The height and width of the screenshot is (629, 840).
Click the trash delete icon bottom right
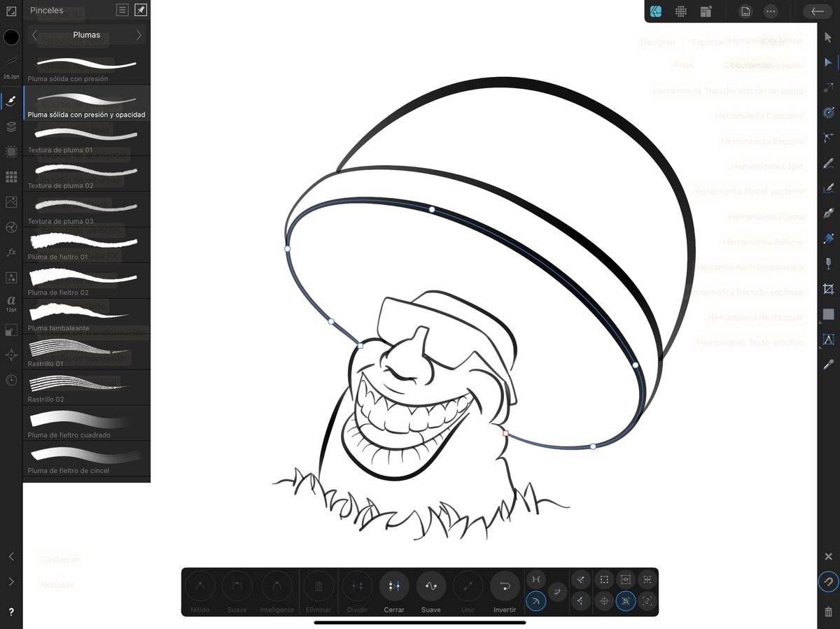829,612
